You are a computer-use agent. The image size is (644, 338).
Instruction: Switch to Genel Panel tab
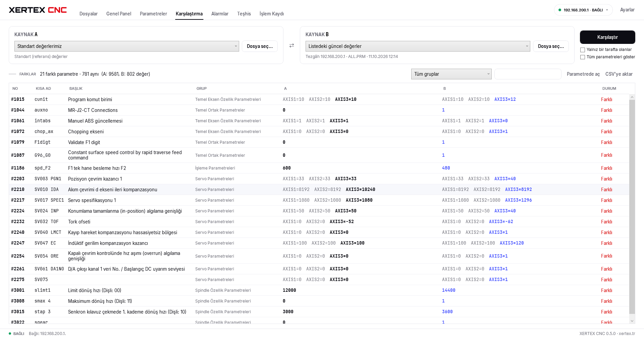coord(119,14)
